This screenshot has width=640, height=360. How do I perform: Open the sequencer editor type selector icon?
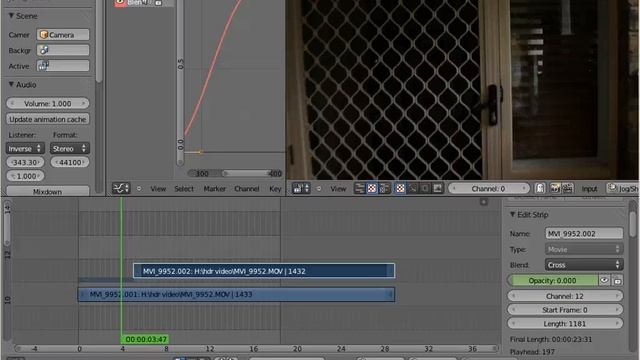(301, 189)
